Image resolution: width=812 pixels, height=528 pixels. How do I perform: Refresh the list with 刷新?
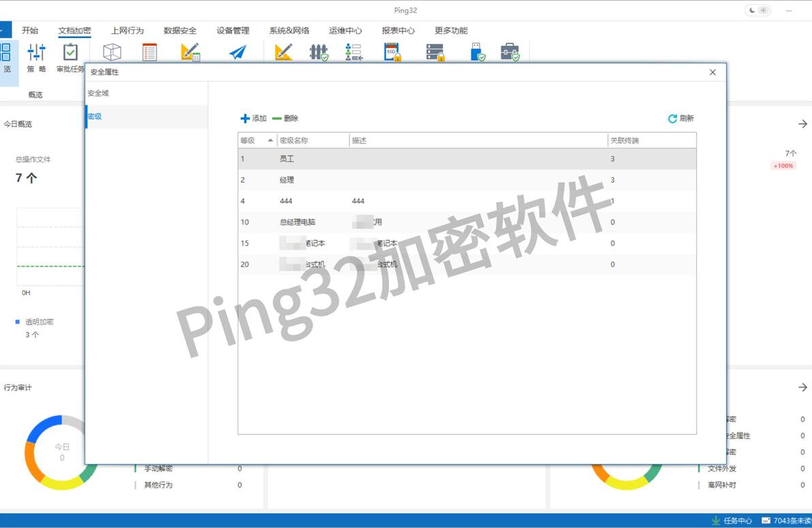[681, 118]
